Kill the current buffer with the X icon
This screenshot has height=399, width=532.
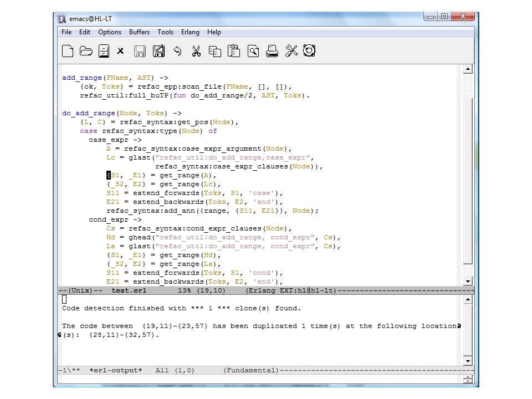point(120,51)
